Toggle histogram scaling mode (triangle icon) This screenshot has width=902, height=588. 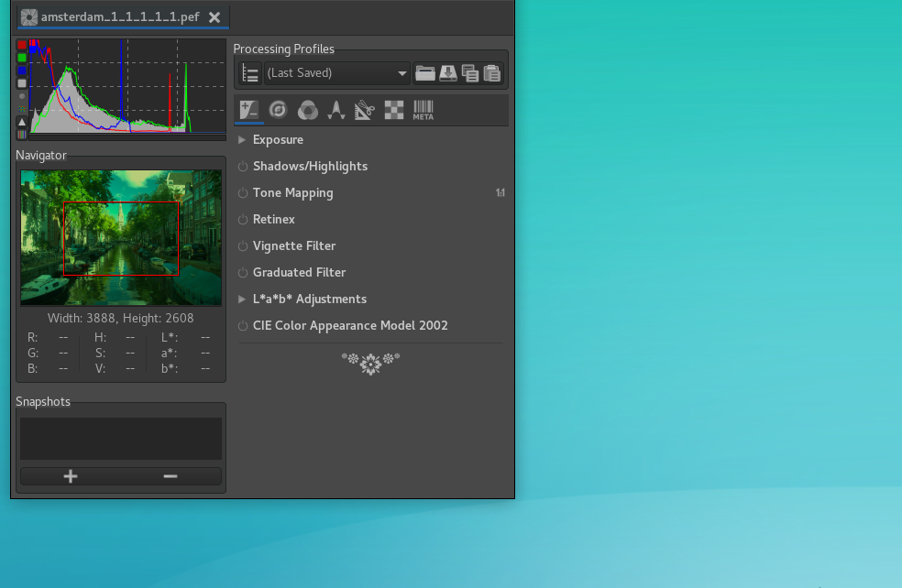[22, 122]
